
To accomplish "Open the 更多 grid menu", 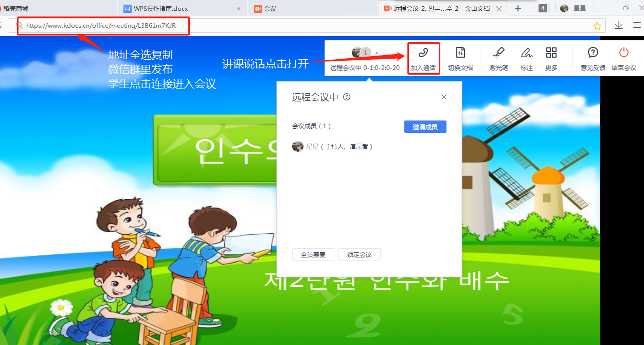I will (551, 59).
